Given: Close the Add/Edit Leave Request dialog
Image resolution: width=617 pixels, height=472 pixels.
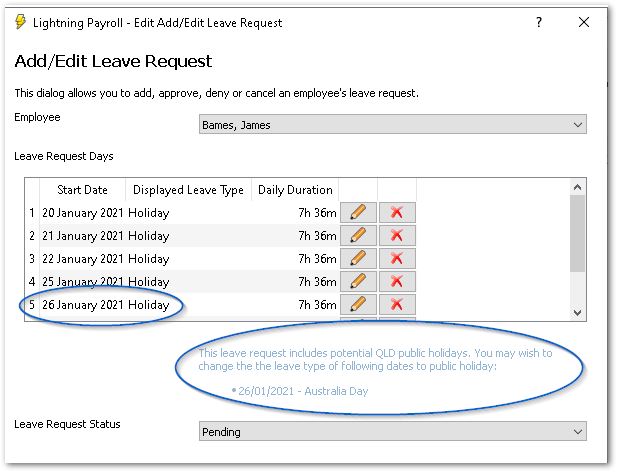Looking at the screenshot, I should [584, 22].
